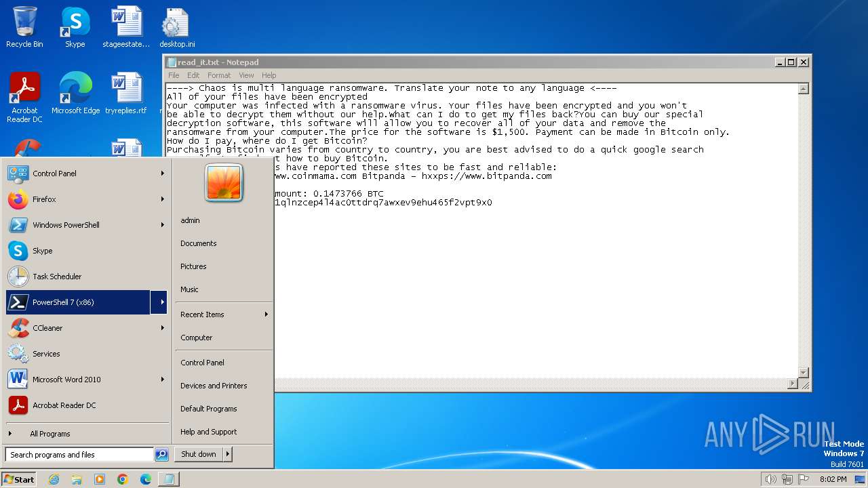Image resolution: width=868 pixels, height=488 pixels.
Task: Open the Action Center flag icon
Action: tap(804, 479)
